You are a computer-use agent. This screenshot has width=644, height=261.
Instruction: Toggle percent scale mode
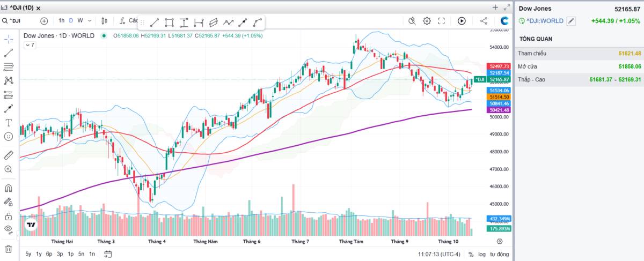point(471,255)
